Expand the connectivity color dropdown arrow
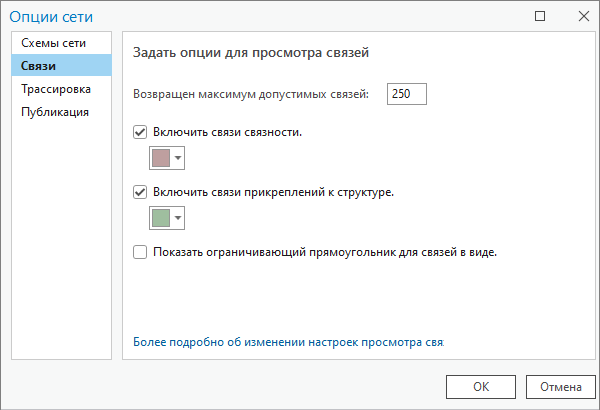The image size is (600, 410). [x=179, y=158]
